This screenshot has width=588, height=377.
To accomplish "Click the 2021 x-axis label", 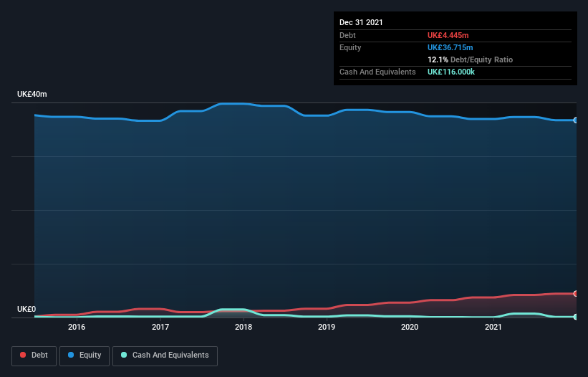I will 493,327.
